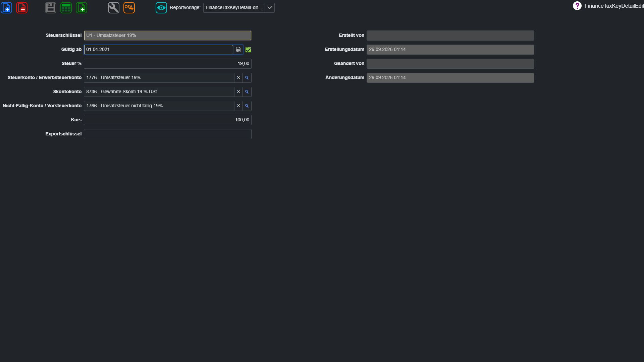Click the FinanceTaxKeyDetailEdit title text
644x362 pixels.
pos(614,6)
